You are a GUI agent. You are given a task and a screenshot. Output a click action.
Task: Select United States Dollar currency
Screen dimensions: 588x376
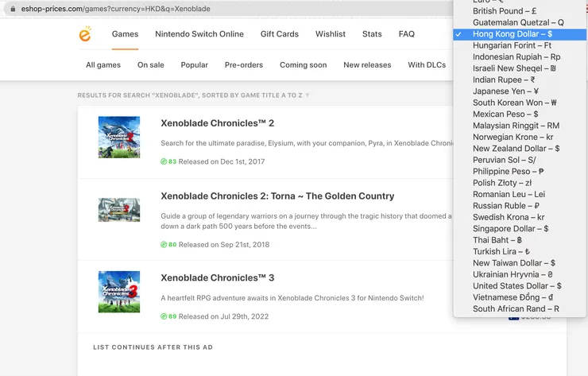pyautogui.click(x=520, y=286)
